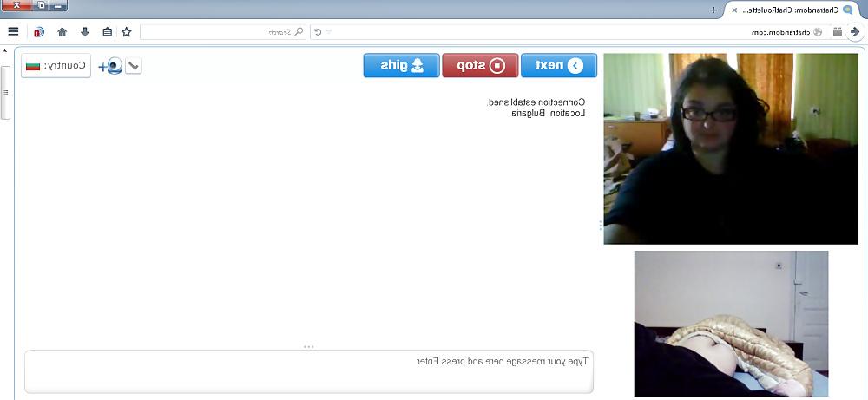
Task: Click the stranger's webcam video
Action: coord(731,149)
